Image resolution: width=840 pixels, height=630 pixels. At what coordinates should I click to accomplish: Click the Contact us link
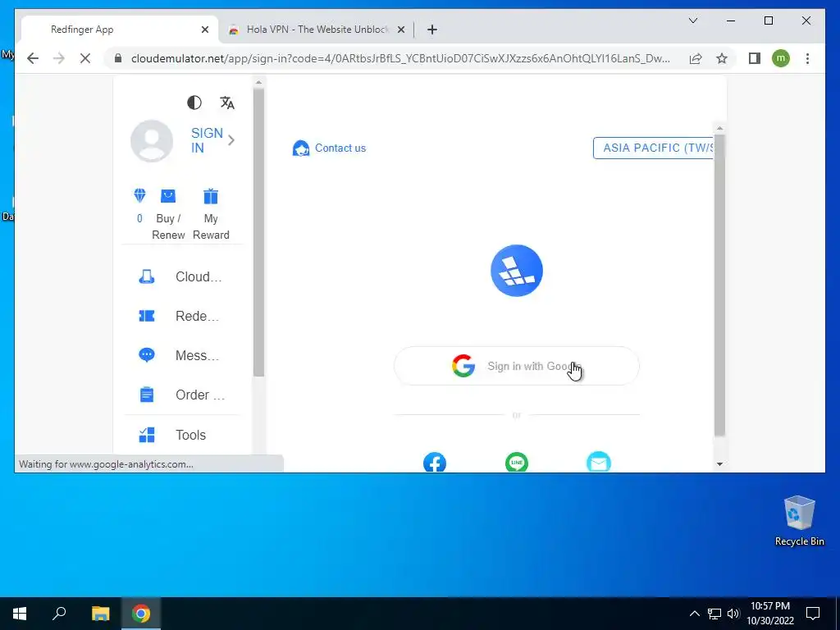340,148
